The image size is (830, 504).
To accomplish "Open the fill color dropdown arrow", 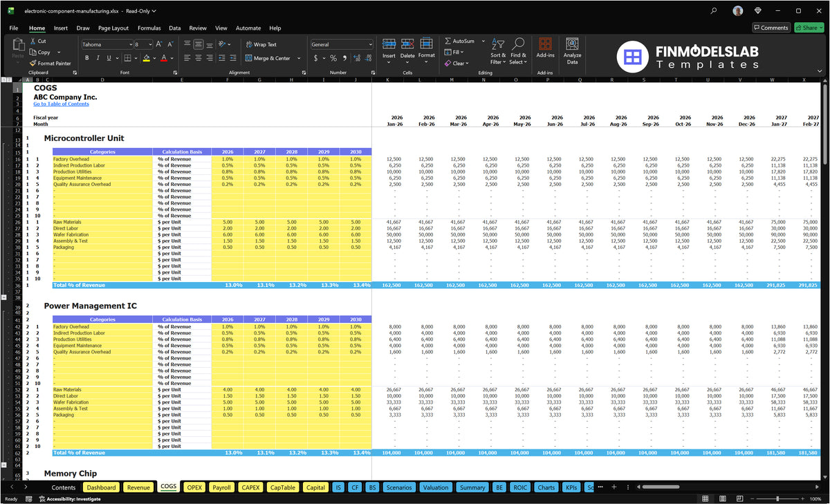I will pos(154,58).
